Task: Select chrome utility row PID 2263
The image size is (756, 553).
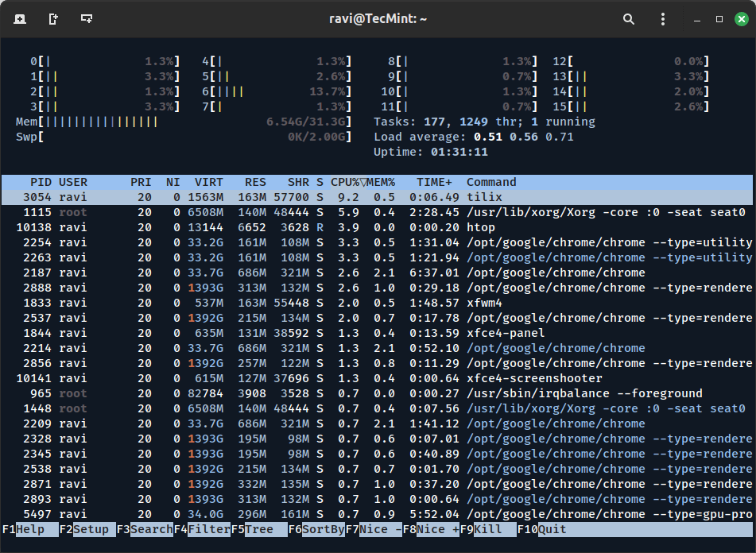Action: [377, 257]
